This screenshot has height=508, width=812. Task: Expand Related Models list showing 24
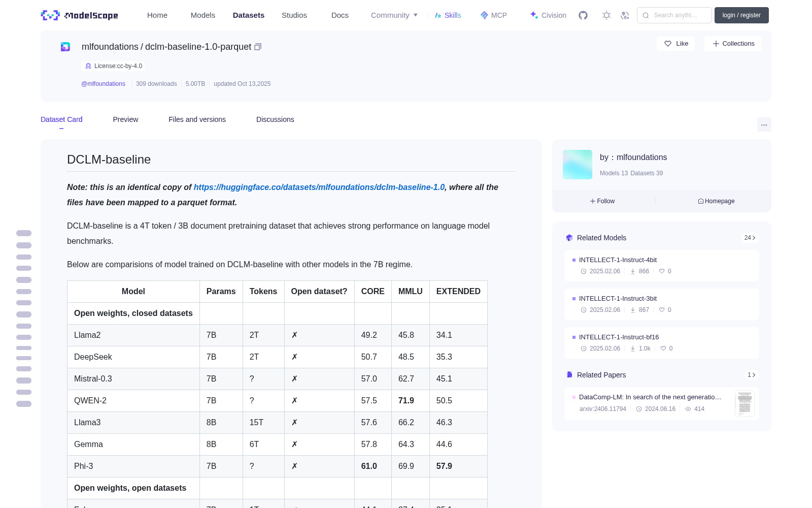[750, 238]
